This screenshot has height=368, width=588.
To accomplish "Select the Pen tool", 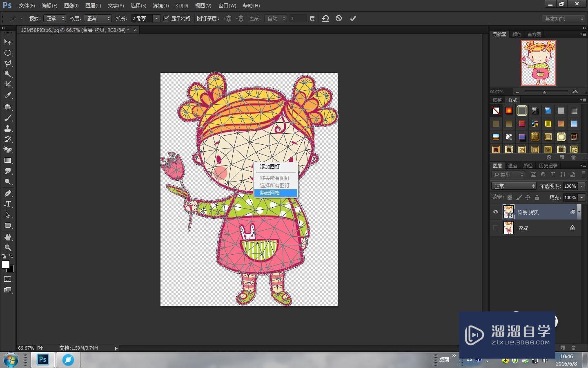I will coord(7,193).
